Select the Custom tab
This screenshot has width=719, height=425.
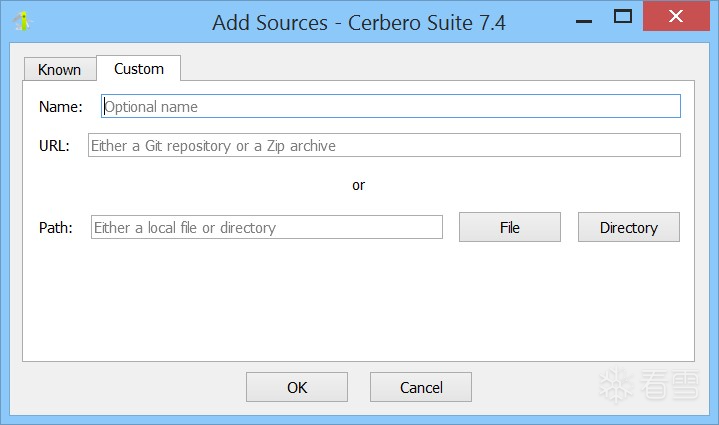[138, 68]
